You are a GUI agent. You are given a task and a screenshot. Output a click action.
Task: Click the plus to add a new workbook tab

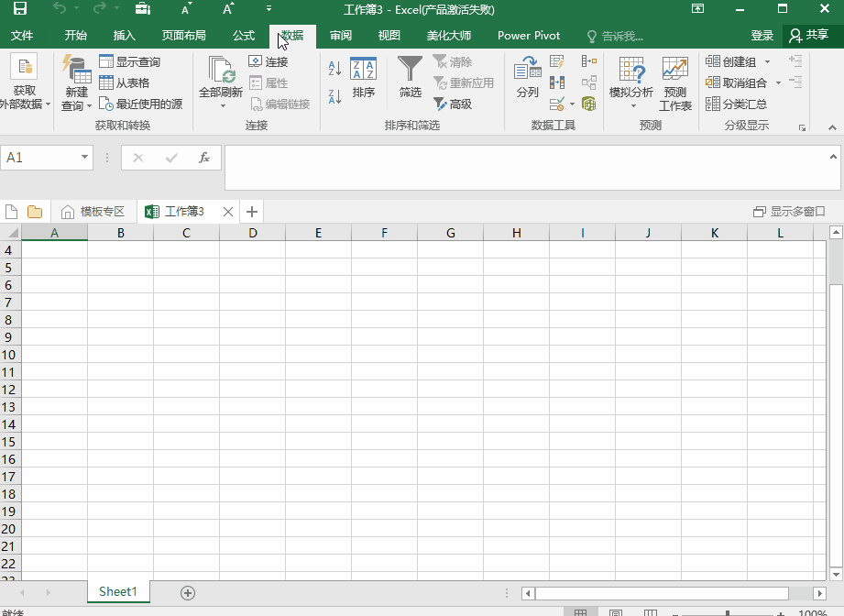click(x=251, y=212)
